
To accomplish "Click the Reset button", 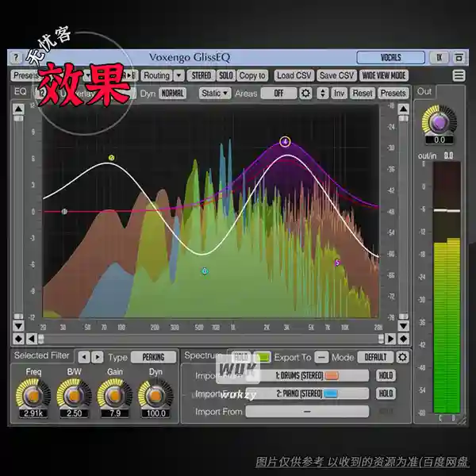I will click(x=363, y=93).
